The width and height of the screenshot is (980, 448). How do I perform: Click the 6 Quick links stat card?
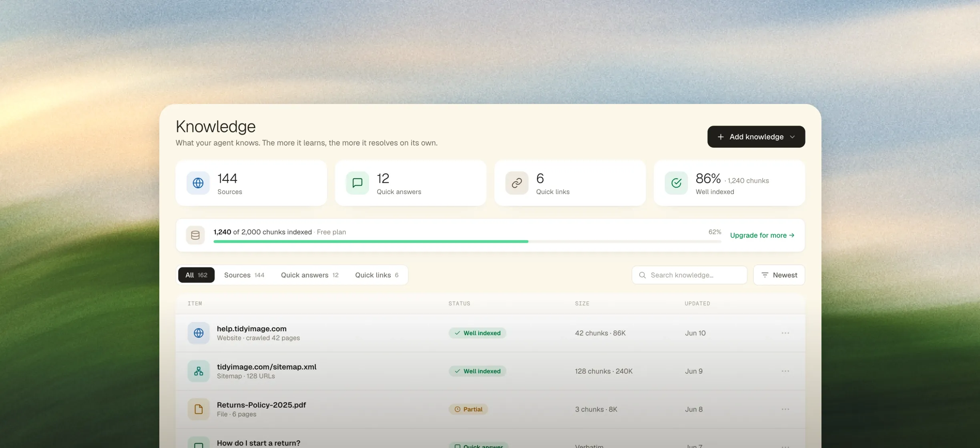570,183
